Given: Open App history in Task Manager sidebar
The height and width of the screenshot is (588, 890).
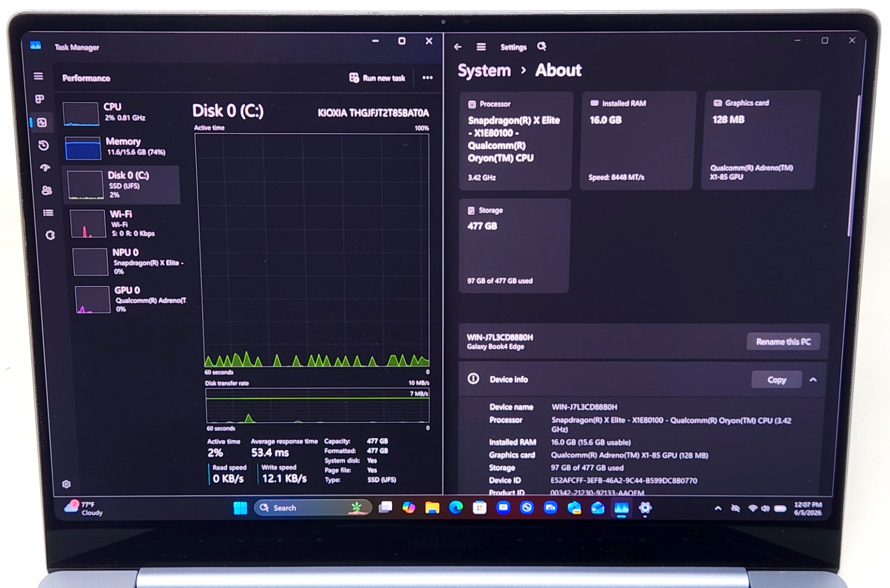Looking at the screenshot, I should click(x=43, y=145).
